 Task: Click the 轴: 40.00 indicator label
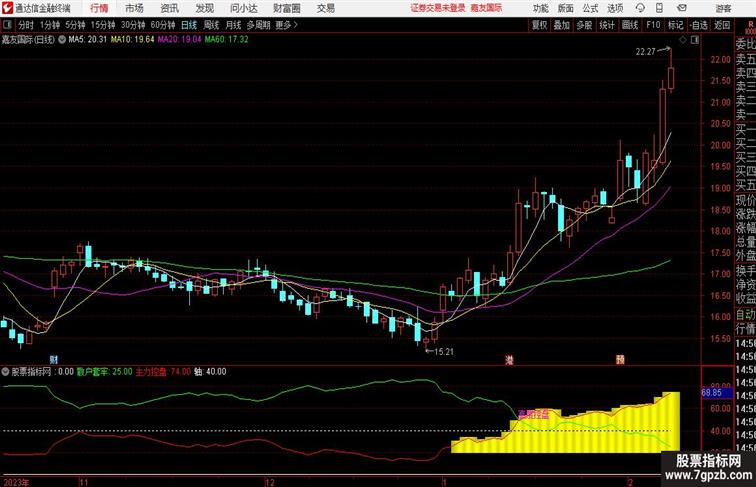(x=210, y=372)
